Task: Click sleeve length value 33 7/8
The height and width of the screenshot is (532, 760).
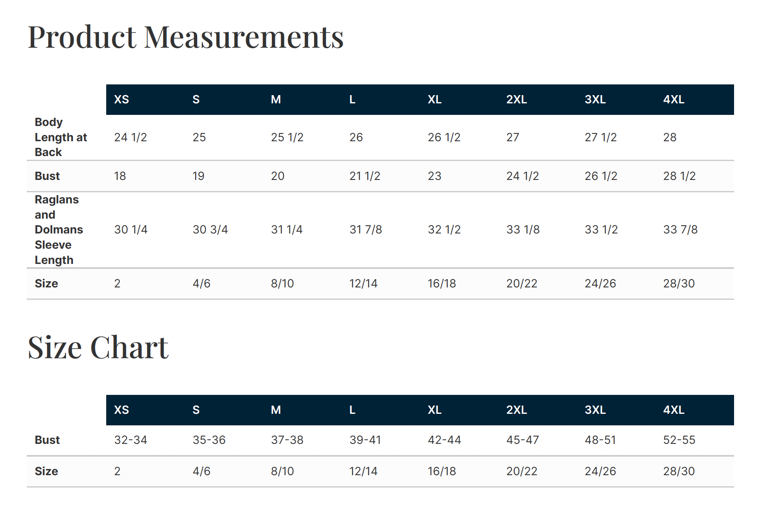Action: tap(680, 230)
